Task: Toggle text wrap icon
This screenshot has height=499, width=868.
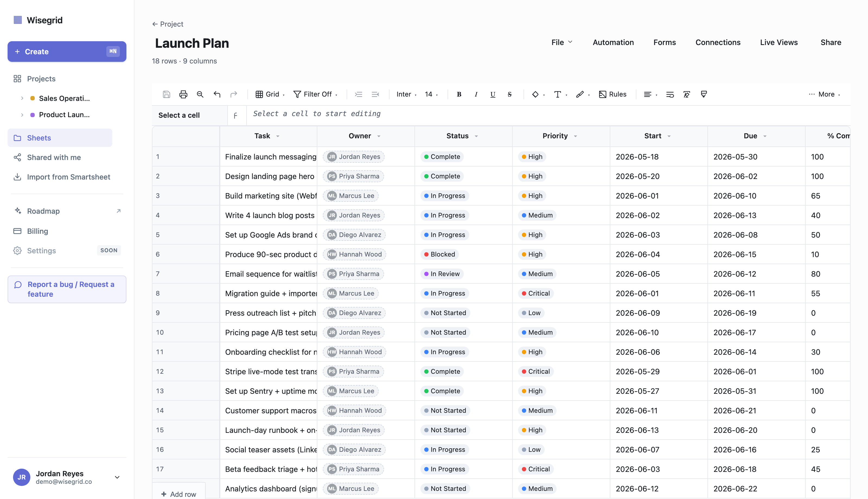Action: (x=670, y=94)
